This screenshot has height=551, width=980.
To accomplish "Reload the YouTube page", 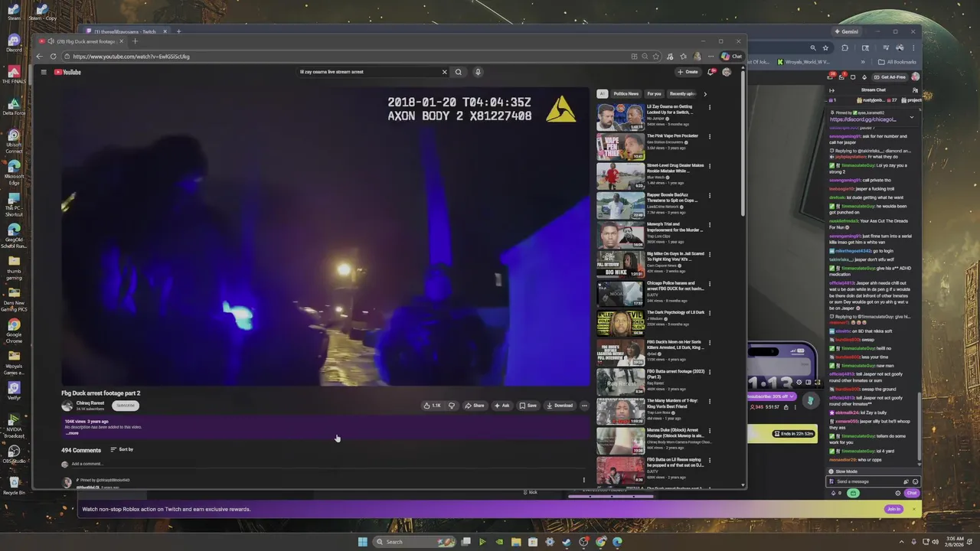I will 53,56.
